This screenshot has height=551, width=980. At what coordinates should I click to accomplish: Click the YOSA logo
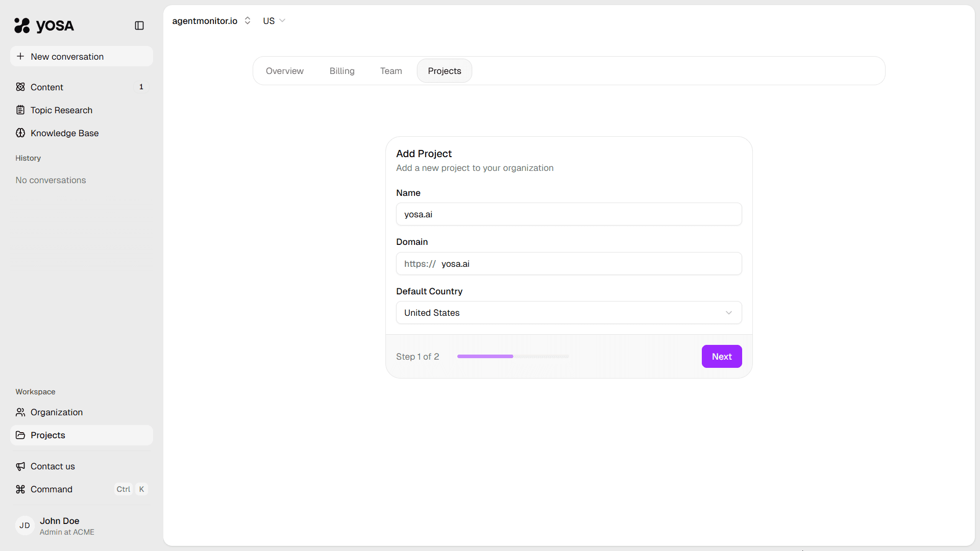point(44,26)
